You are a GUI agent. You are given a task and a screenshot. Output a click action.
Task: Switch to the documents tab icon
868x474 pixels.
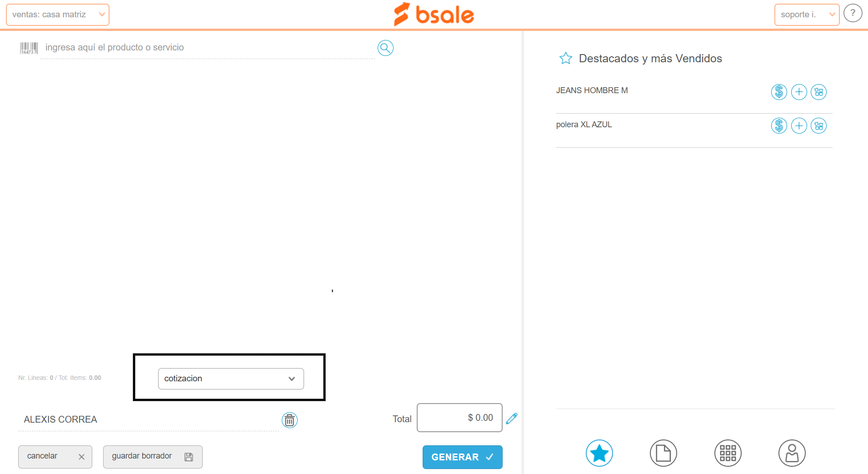663,453
